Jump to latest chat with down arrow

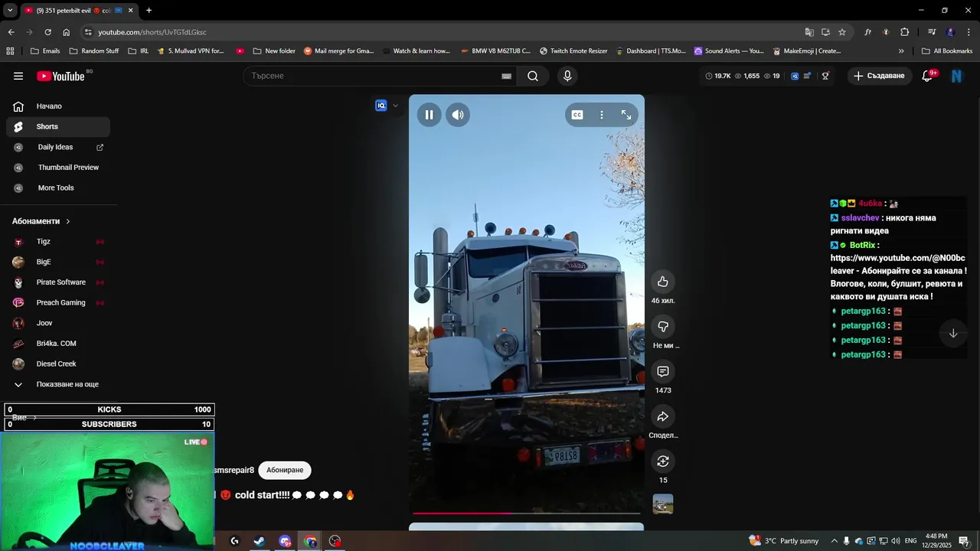click(953, 333)
